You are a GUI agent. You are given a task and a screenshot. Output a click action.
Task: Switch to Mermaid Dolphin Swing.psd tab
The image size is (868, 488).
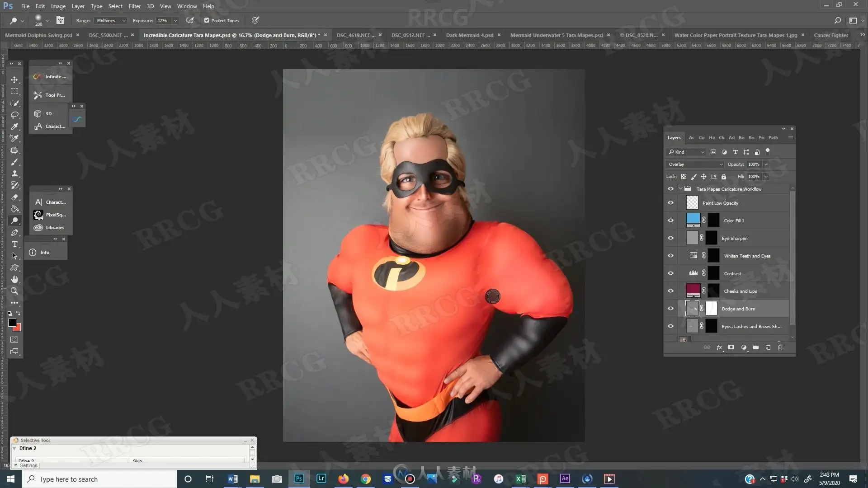[38, 35]
